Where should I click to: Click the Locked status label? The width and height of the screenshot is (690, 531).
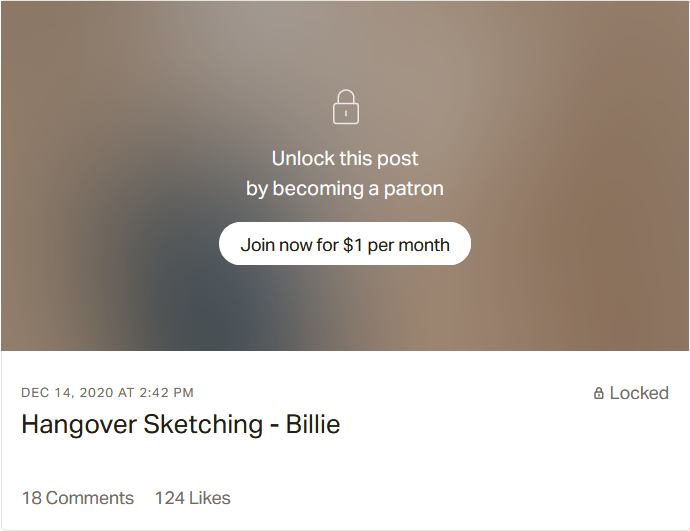(x=639, y=393)
